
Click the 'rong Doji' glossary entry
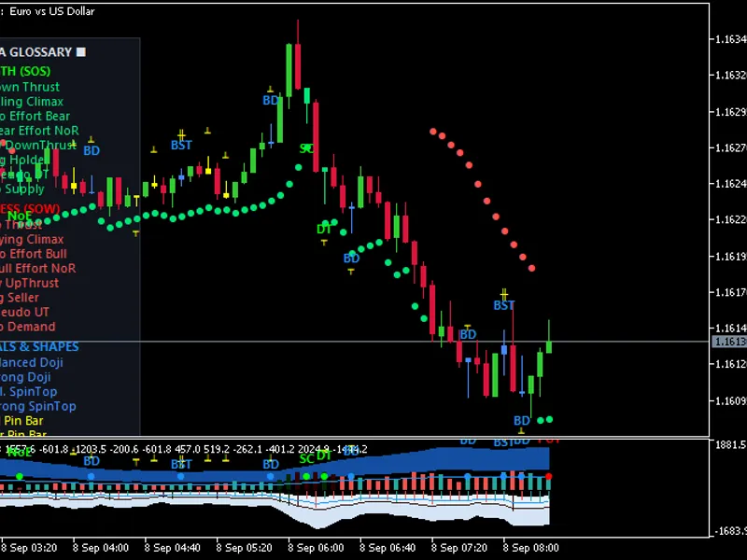(25, 377)
